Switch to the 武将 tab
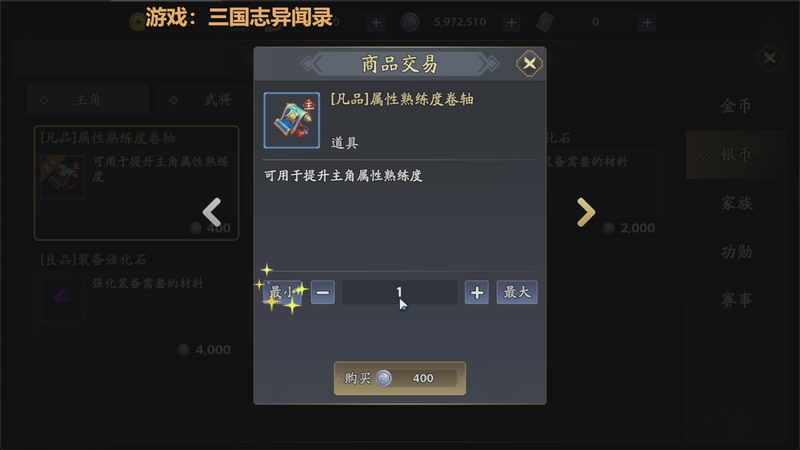The width and height of the screenshot is (800, 450). [204, 99]
